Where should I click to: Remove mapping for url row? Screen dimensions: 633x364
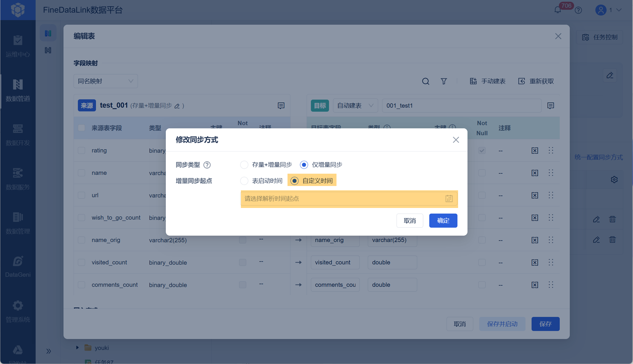click(x=535, y=195)
